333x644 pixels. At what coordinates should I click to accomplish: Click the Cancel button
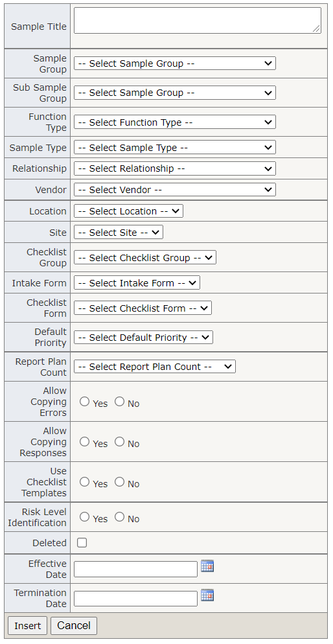pos(74,625)
